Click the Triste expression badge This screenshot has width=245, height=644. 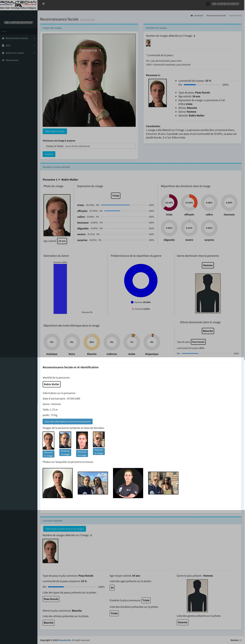(x=115, y=196)
